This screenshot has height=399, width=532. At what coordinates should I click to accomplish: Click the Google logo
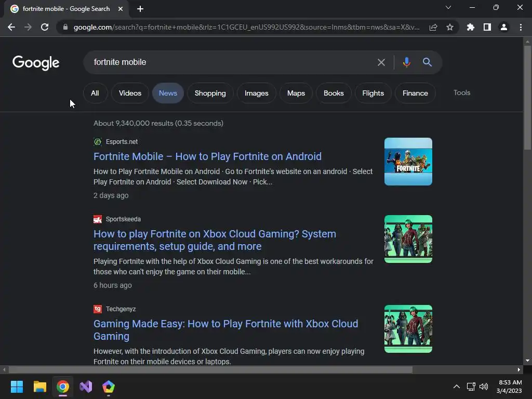tap(36, 63)
